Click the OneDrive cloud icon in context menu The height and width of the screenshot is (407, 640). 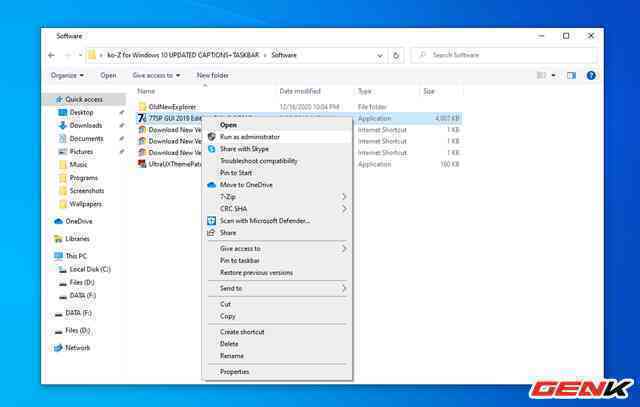pos(211,185)
